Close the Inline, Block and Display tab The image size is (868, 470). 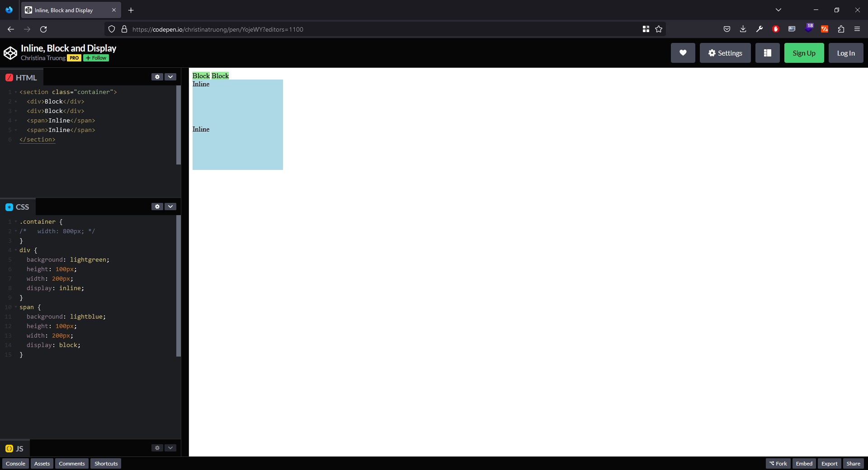tap(114, 10)
